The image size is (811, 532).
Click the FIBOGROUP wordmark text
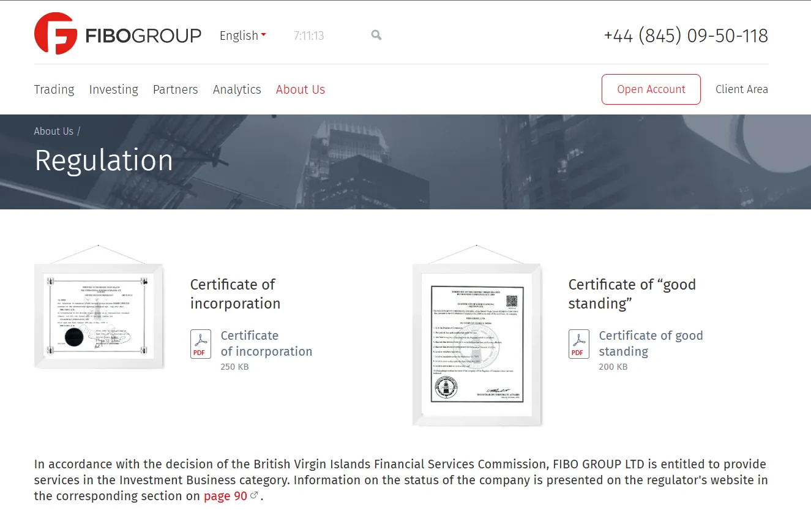pos(143,36)
